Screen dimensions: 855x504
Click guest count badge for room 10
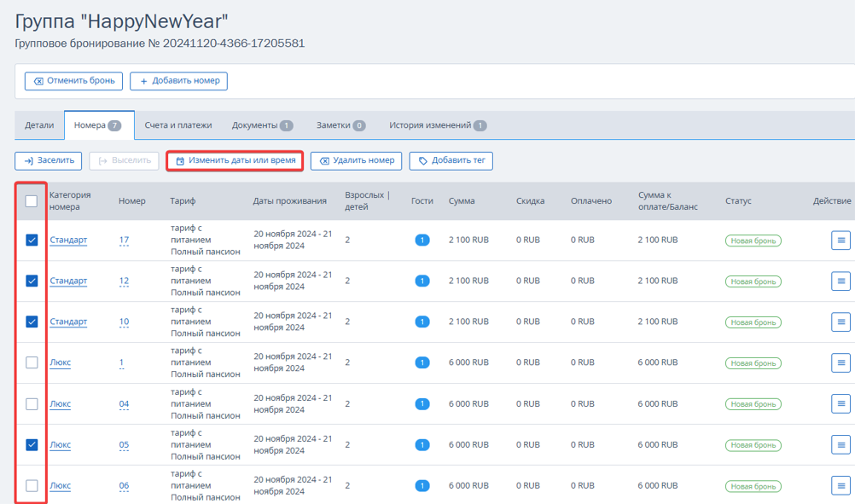[x=422, y=322]
